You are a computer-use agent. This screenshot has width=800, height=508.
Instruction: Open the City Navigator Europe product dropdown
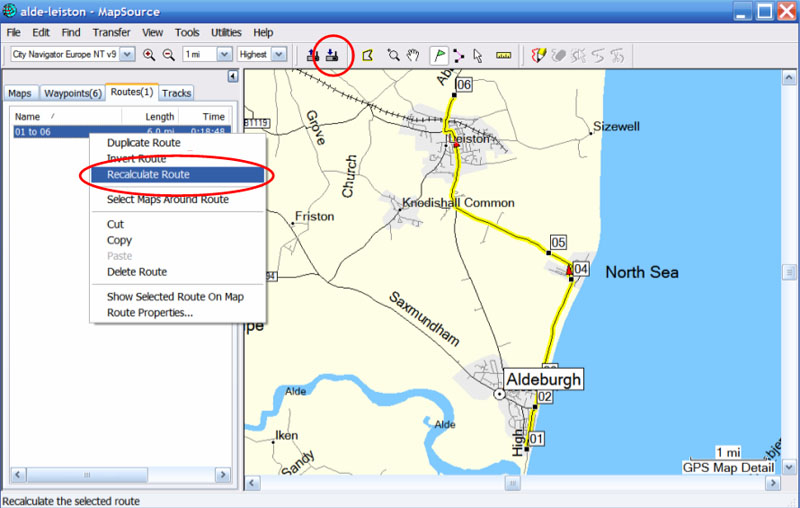[128, 54]
